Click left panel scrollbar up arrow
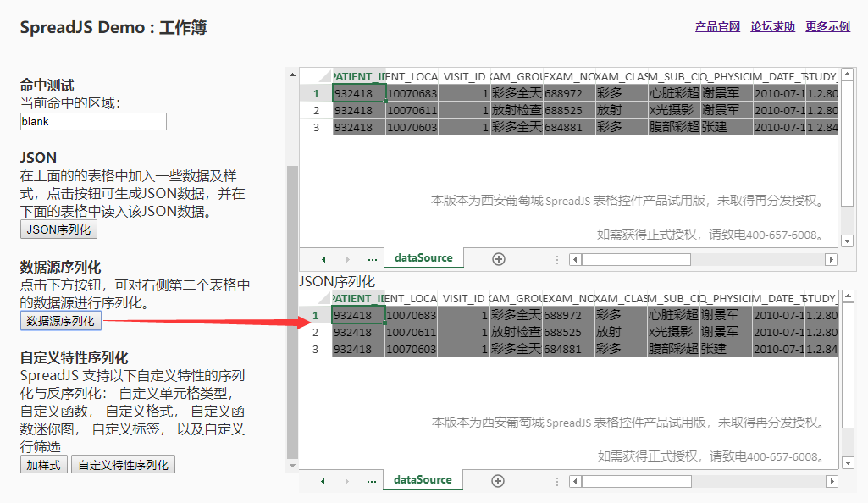 tap(292, 75)
